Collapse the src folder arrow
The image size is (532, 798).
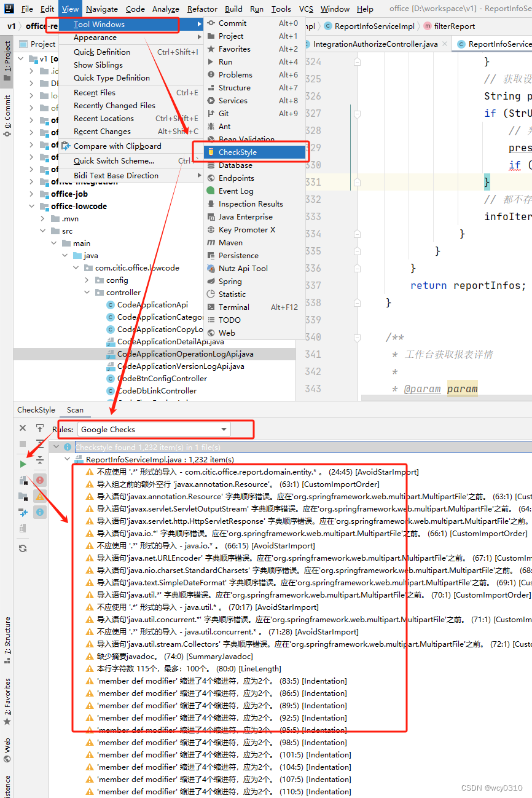pyautogui.click(x=43, y=231)
